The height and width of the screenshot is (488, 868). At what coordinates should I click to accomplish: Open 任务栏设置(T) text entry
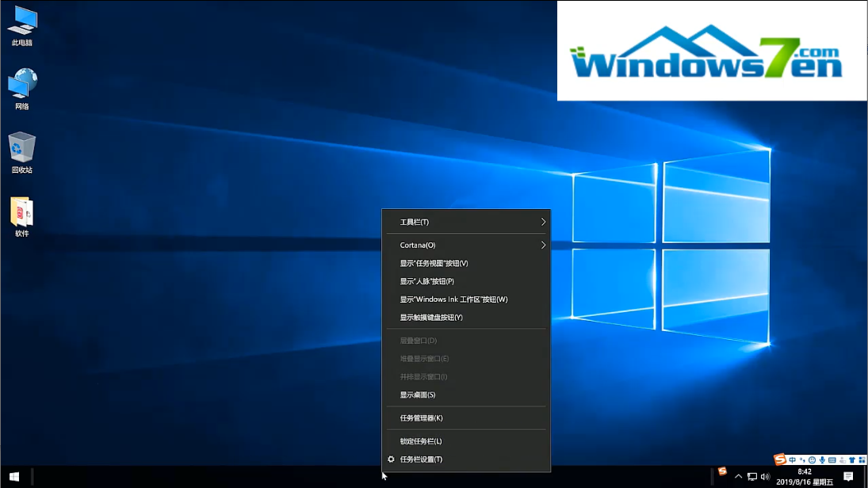click(421, 459)
